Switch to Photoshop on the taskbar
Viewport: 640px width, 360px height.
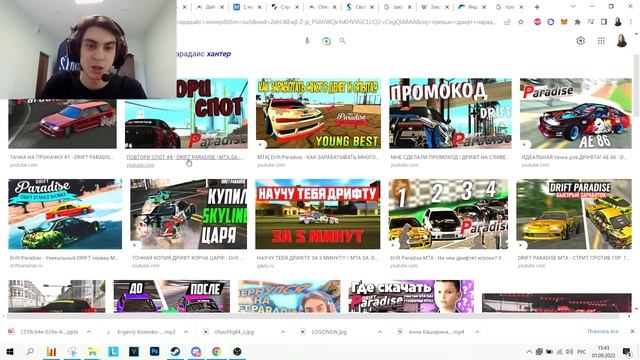[154, 351]
